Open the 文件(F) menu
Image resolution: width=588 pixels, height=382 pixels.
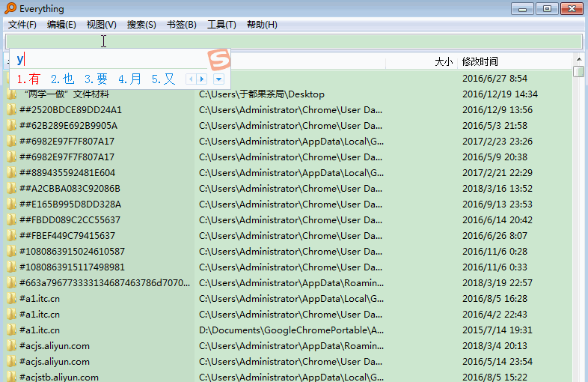(22, 25)
